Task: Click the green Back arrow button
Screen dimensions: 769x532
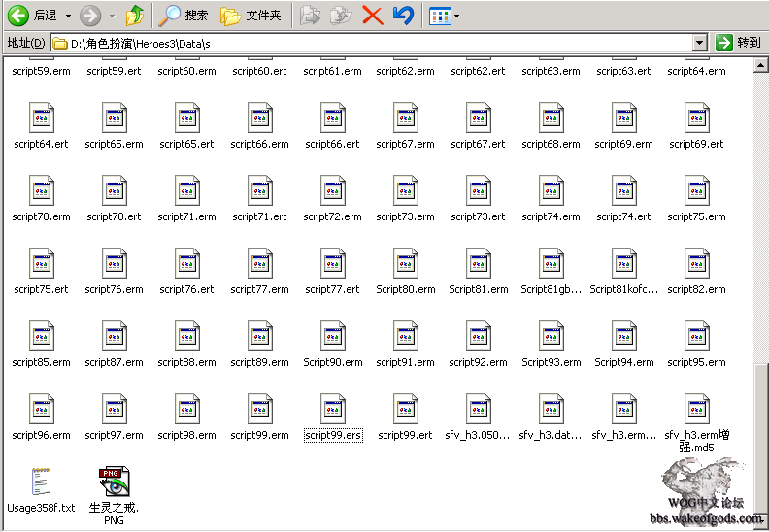Action: point(18,16)
